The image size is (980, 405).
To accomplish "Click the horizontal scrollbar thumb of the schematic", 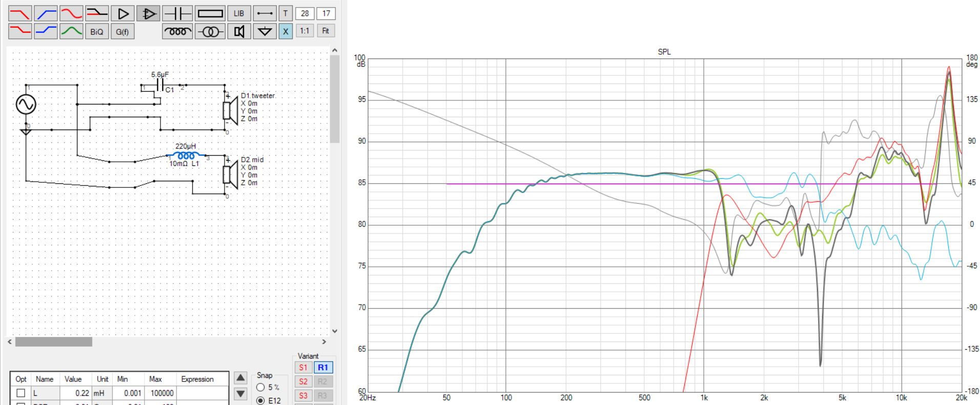I will [53, 342].
